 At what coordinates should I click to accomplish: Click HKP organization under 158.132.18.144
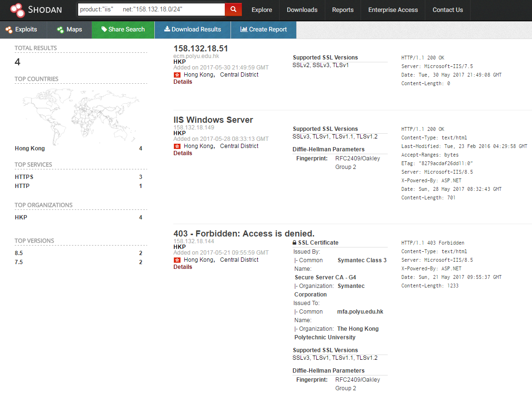click(180, 247)
